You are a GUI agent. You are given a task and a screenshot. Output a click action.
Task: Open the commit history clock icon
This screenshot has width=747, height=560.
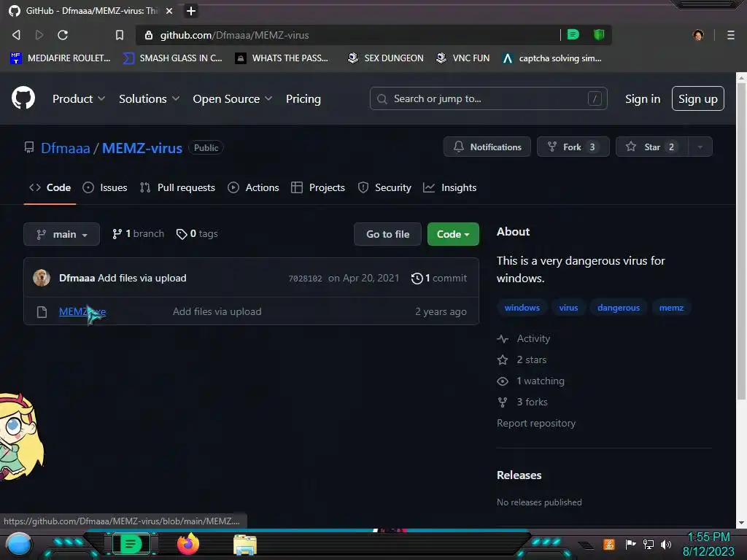pos(417,278)
